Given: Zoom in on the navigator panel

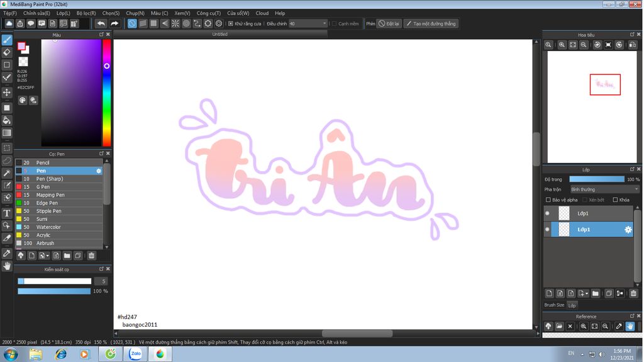Looking at the screenshot, I should tap(562, 45).
